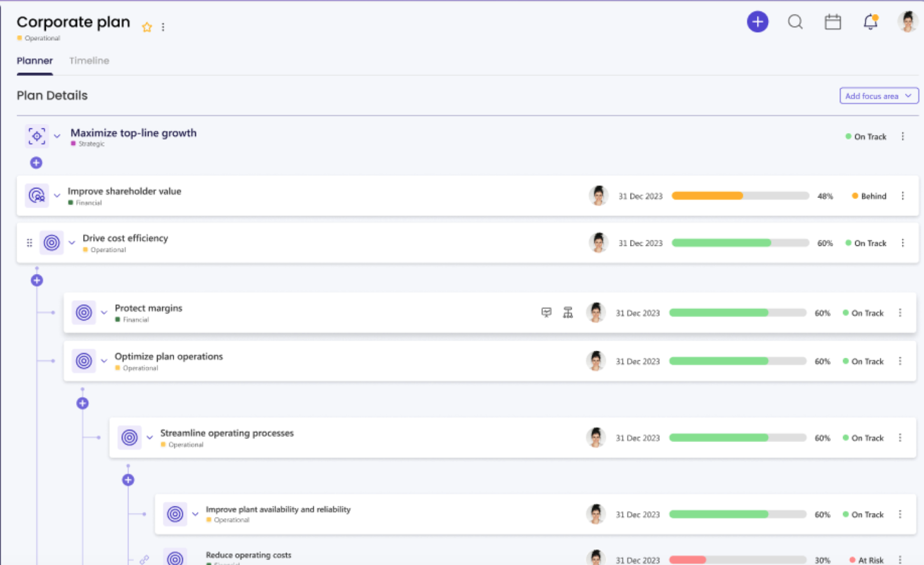Viewport: 924px width, 565px height.
Task: Collapse the Maximize top-line growth focus area
Action: (x=57, y=136)
